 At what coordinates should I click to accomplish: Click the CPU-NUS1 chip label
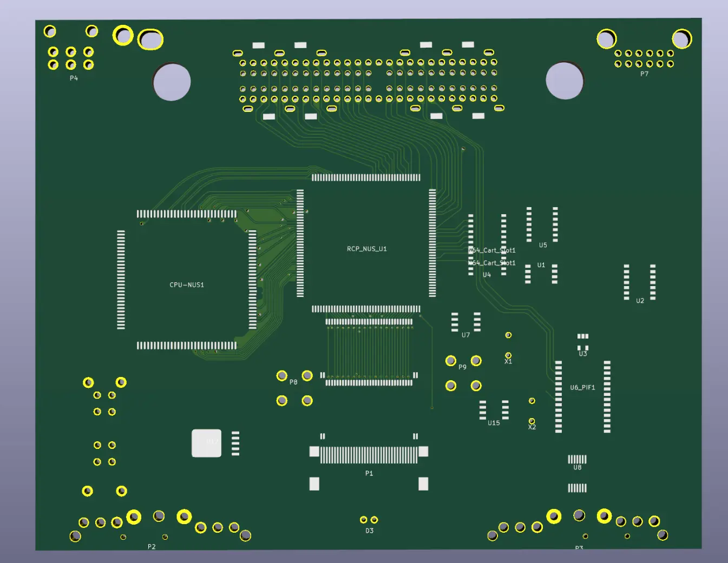[187, 284]
